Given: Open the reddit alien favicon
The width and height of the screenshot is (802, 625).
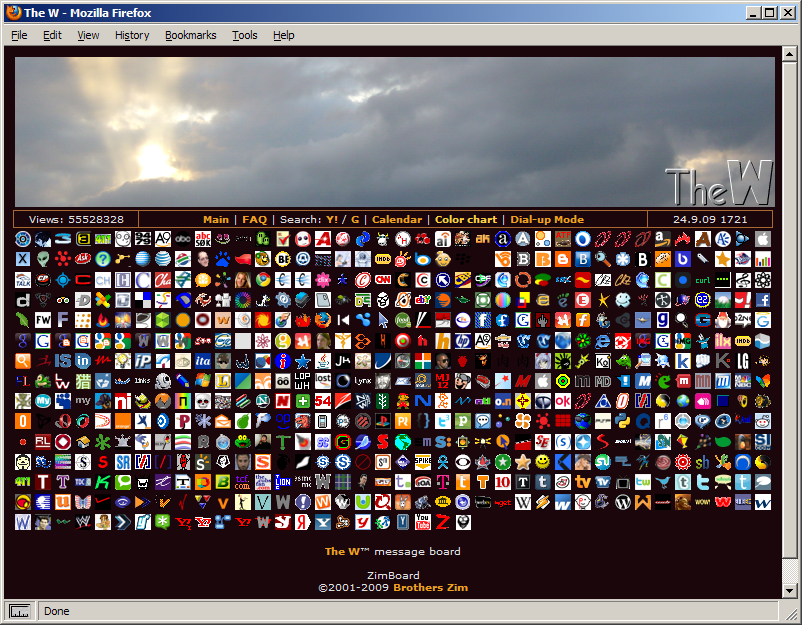Looking at the screenshot, I should click(x=763, y=421).
